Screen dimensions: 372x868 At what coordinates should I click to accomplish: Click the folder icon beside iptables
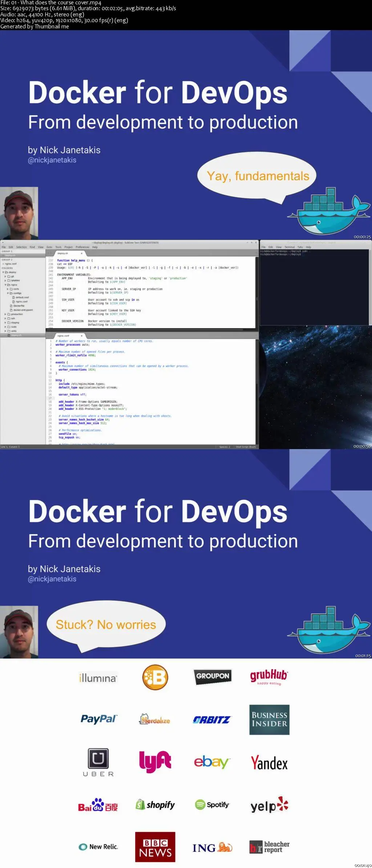[9, 280]
